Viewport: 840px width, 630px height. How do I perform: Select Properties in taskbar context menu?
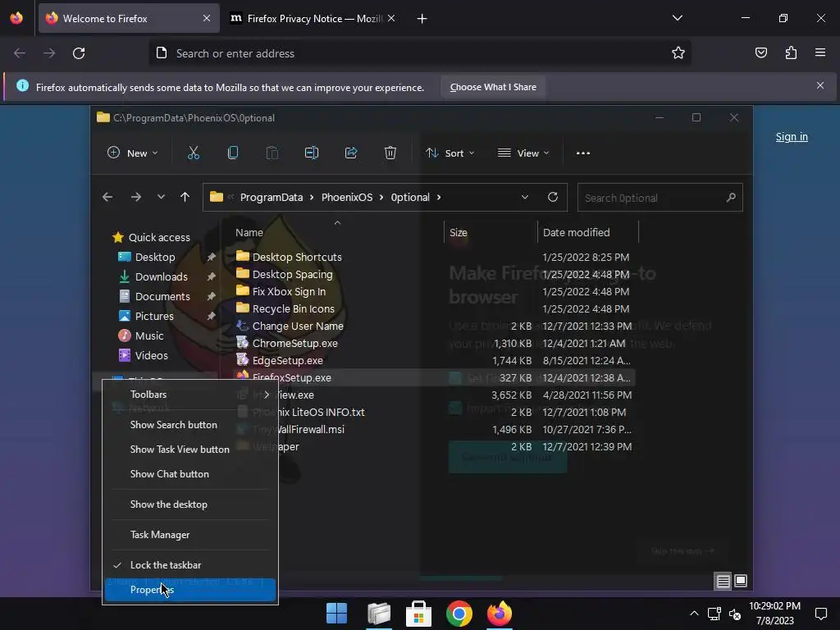pos(190,590)
